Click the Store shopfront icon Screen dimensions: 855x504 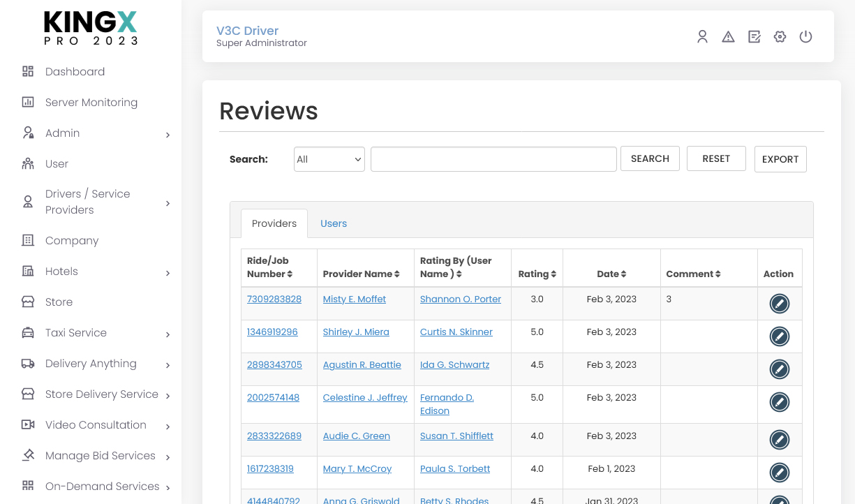28,302
